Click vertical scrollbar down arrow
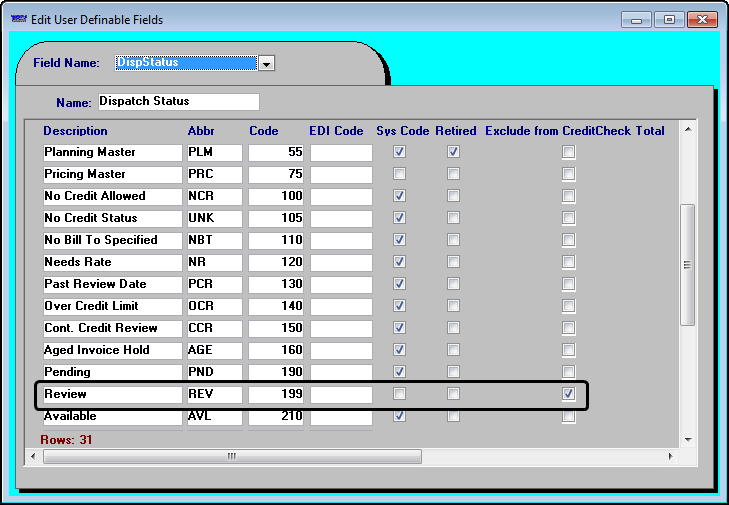 click(687, 439)
